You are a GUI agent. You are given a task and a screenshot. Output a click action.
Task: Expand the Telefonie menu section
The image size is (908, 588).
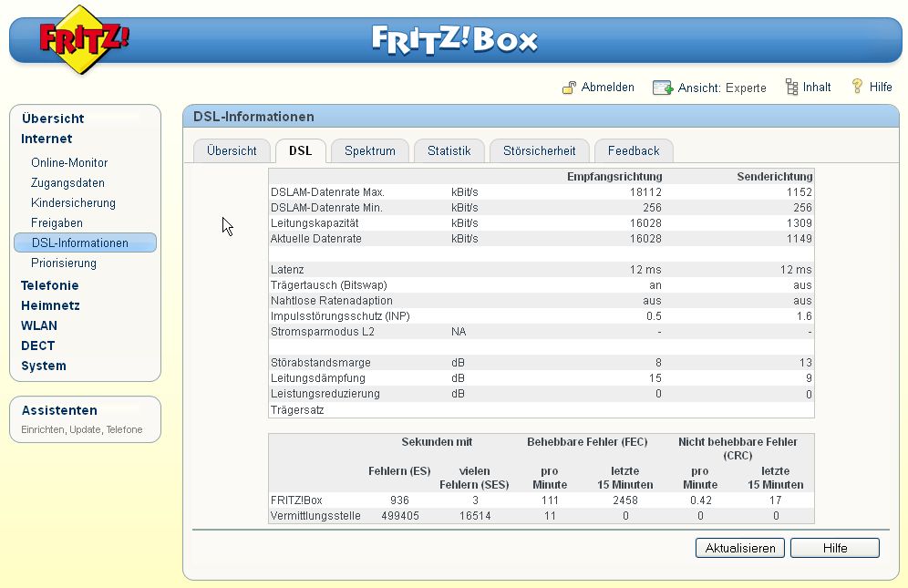49,285
